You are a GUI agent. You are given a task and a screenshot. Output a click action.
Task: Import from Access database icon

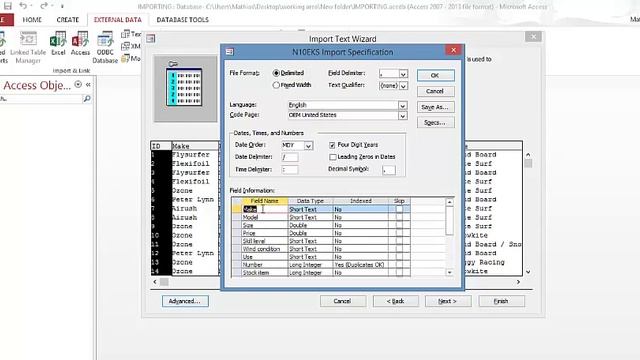tap(80, 40)
